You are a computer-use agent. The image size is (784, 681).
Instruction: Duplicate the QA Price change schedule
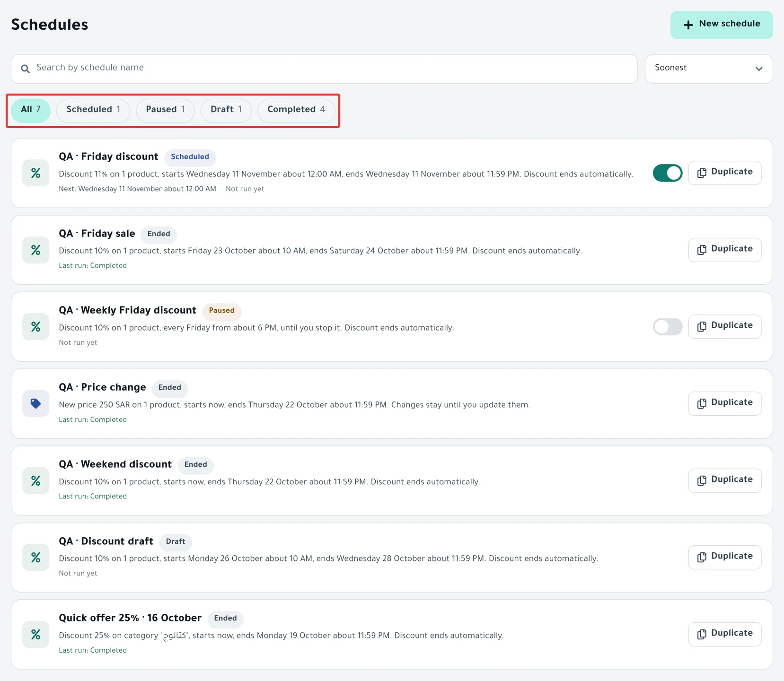pos(725,404)
